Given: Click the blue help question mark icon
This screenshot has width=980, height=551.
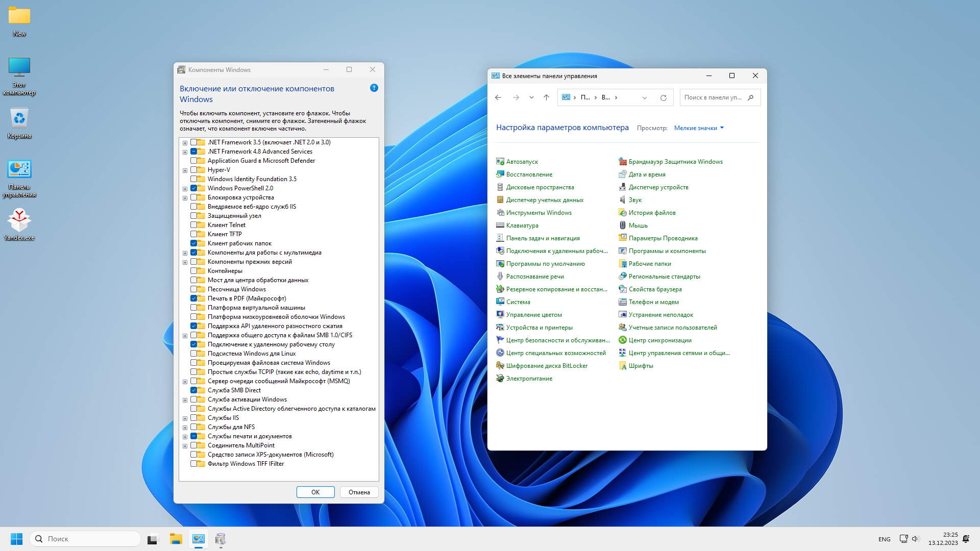Looking at the screenshot, I should tap(374, 88).
